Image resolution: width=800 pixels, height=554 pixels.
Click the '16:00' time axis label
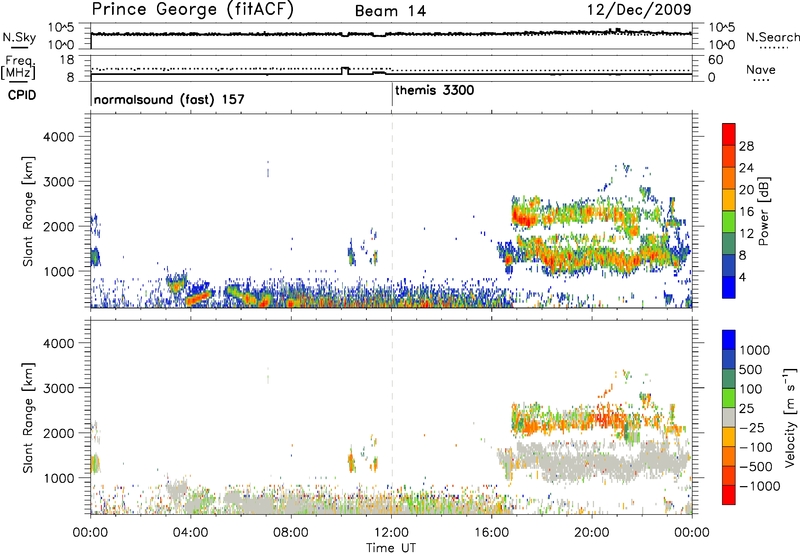[x=491, y=532]
